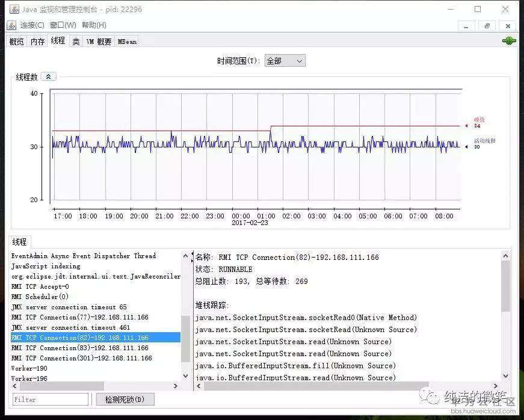Screen dimensions: 524x420
Task: Select the RMI TCP Accept-0 thread
Action: point(96,286)
